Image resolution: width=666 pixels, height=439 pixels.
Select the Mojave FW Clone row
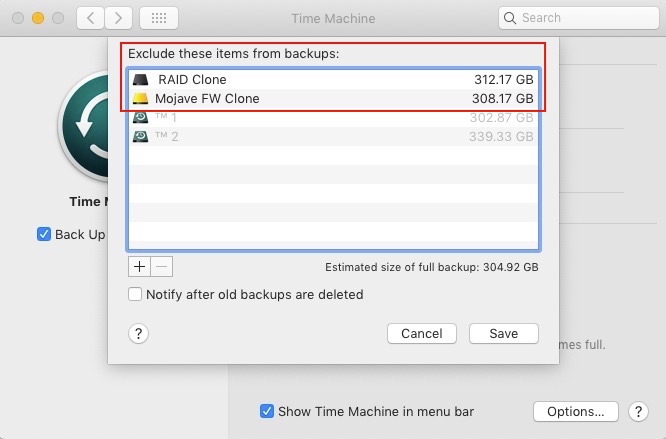point(333,99)
